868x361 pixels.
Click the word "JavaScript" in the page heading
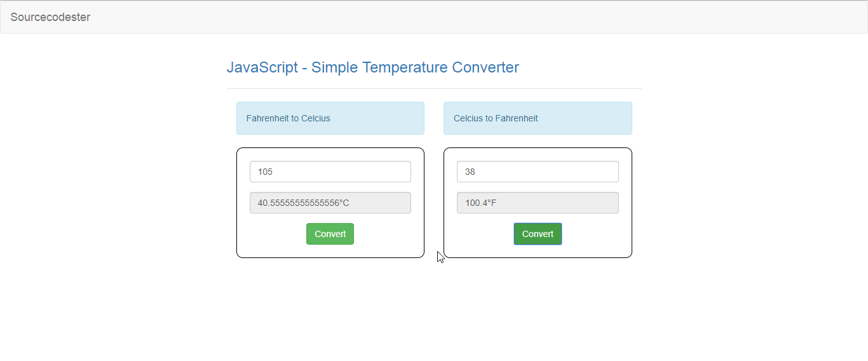click(262, 67)
